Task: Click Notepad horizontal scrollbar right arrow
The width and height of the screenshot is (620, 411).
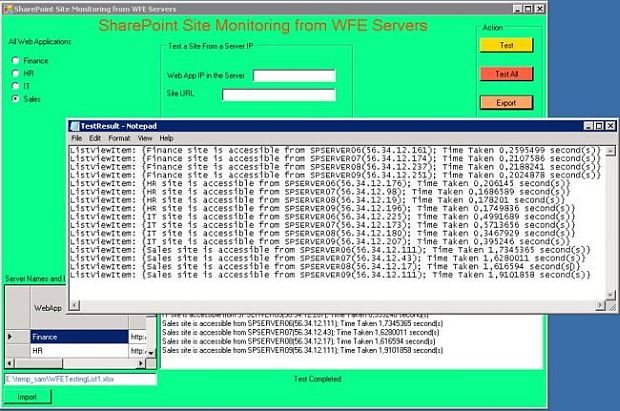Action: tap(600, 305)
